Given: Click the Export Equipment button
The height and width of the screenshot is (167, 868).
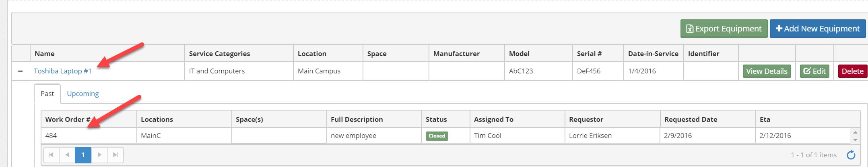Looking at the screenshot, I should [x=724, y=29].
